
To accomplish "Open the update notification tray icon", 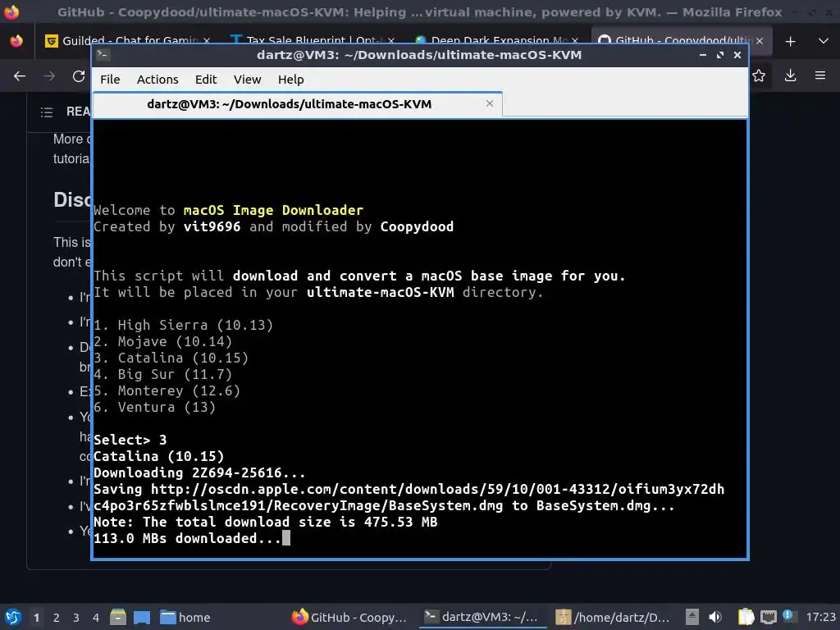I will 787,615.
